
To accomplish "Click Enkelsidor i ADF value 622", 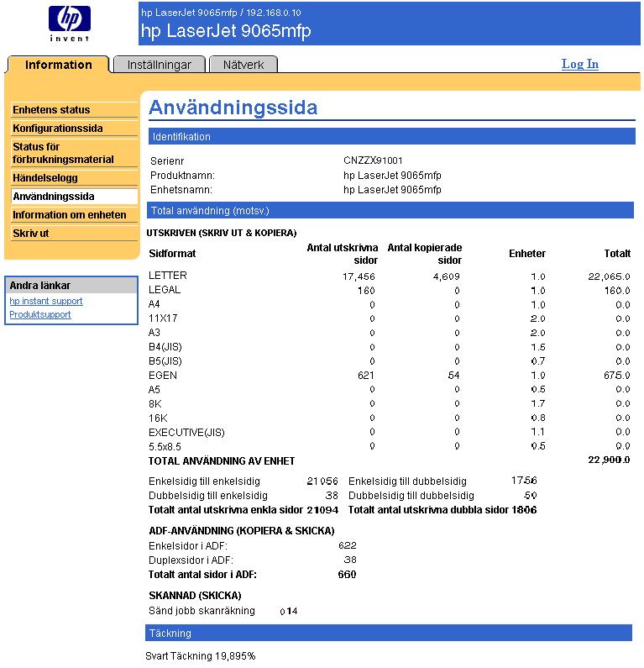I will click(x=348, y=545).
